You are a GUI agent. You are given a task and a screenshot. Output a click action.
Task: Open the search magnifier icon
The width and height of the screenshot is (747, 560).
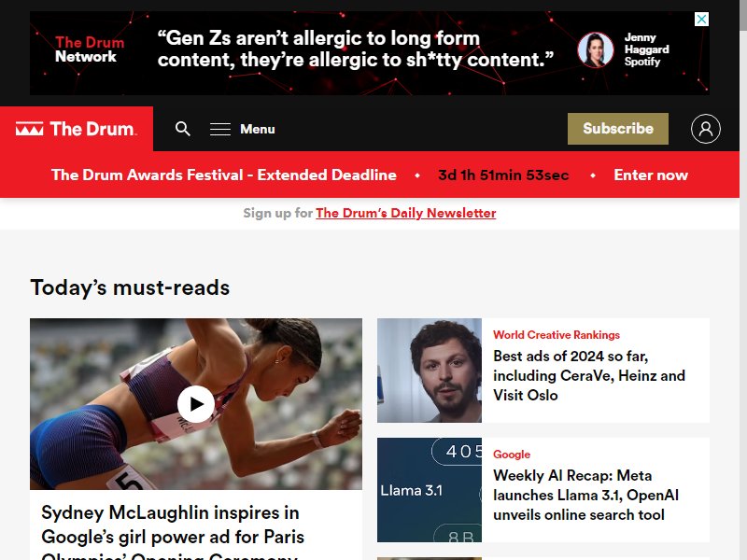(x=182, y=129)
